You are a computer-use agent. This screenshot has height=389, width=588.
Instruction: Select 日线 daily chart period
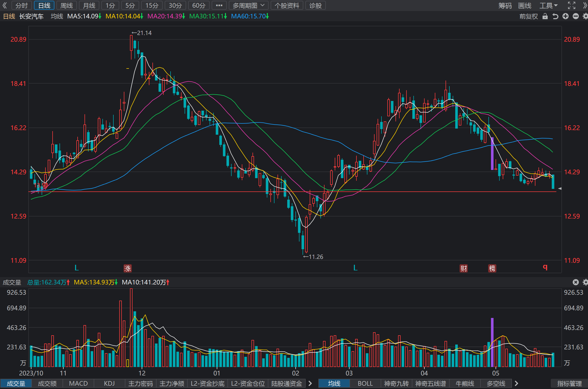[x=44, y=5]
